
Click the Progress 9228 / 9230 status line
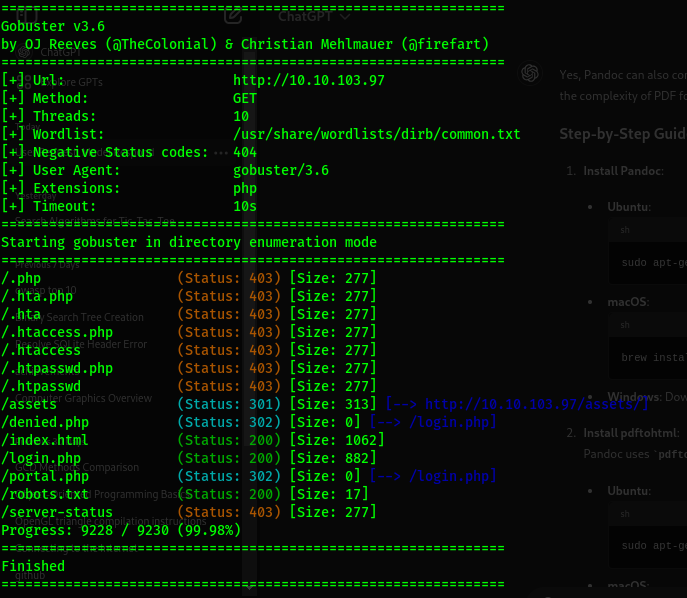point(120,530)
